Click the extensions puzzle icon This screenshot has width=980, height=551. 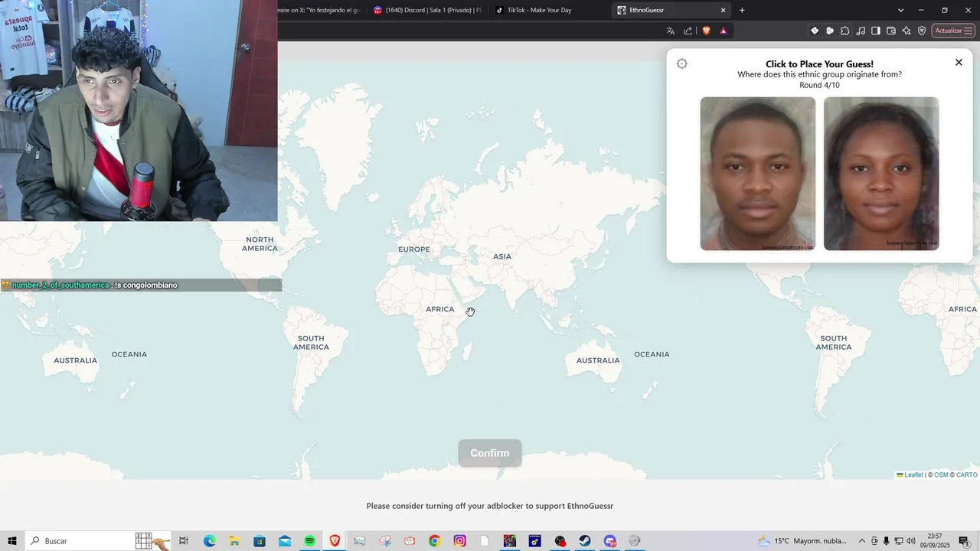pos(845,31)
